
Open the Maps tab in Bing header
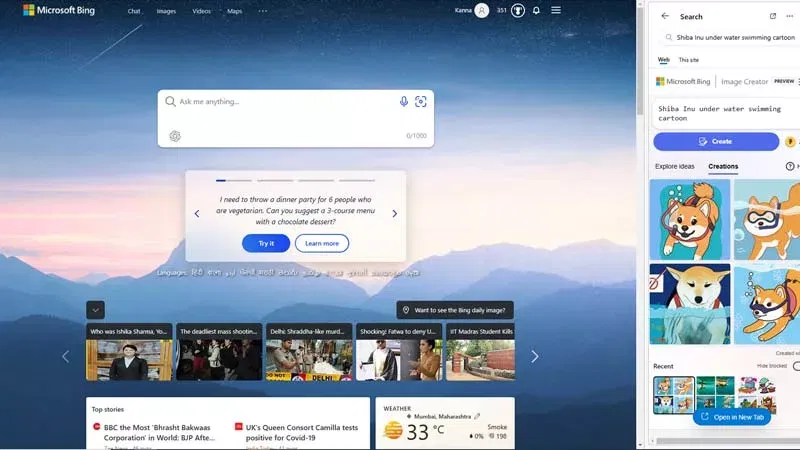pyautogui.click(x=234, y=11)
